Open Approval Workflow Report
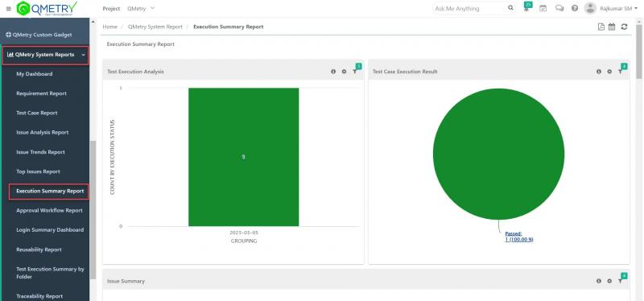The image size is (644, 301). coord(49,211)
